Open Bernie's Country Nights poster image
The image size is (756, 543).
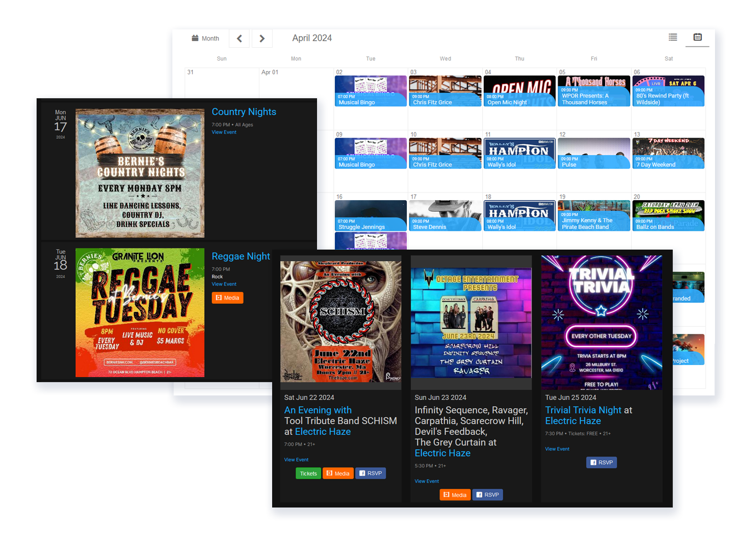click(x=140, y=173)
